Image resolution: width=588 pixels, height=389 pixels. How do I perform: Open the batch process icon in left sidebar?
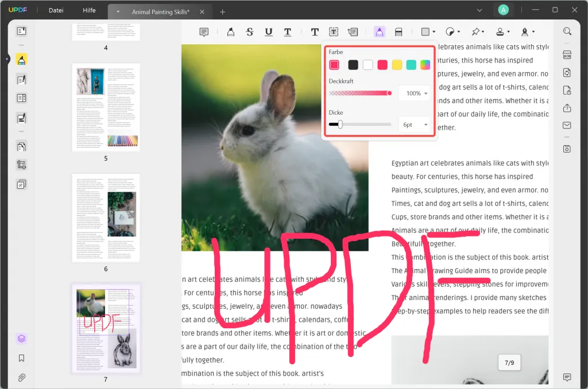click(x=21, y=184)
